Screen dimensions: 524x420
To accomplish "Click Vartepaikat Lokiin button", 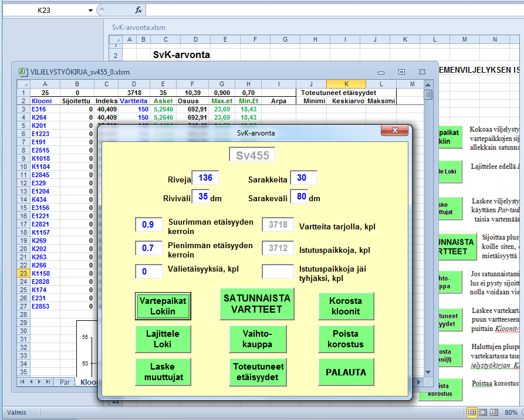I will click(x=163, y=306).
